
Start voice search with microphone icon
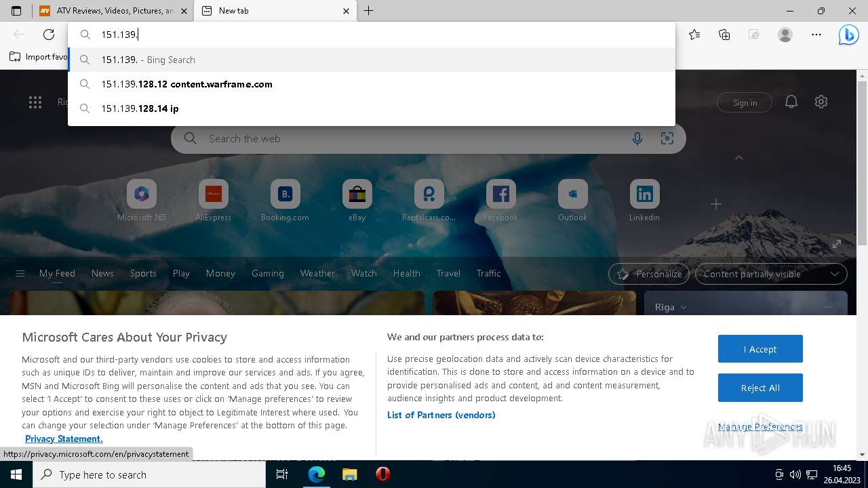click(637, 138)
